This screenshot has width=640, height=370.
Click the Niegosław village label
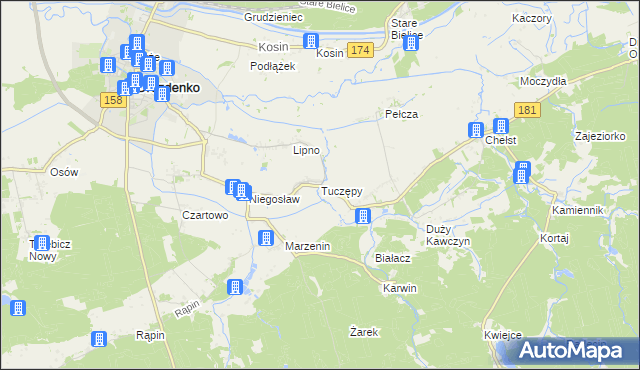(275, 199)
